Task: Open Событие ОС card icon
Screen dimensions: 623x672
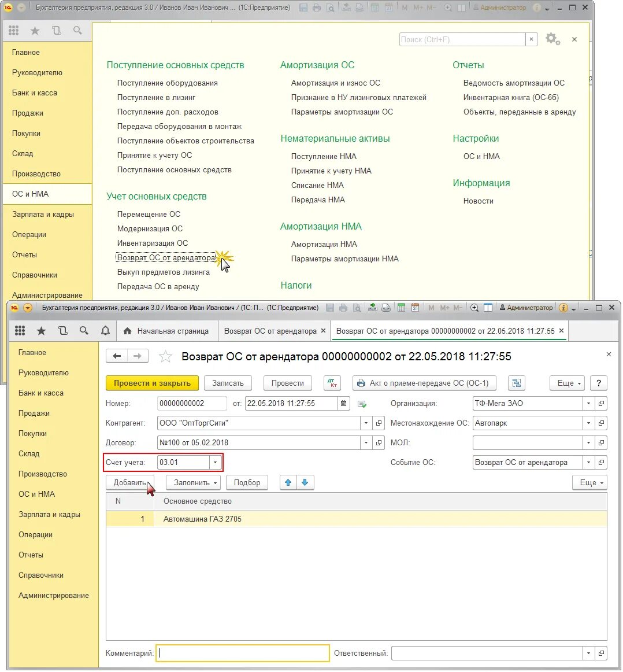Action: (x=601, y=463)
